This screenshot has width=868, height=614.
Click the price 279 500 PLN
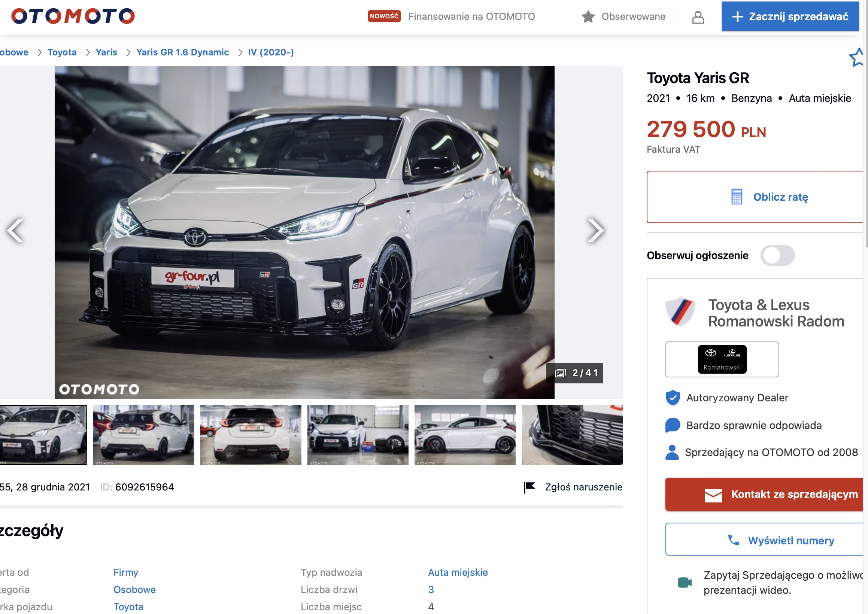[x=706, y=129]
